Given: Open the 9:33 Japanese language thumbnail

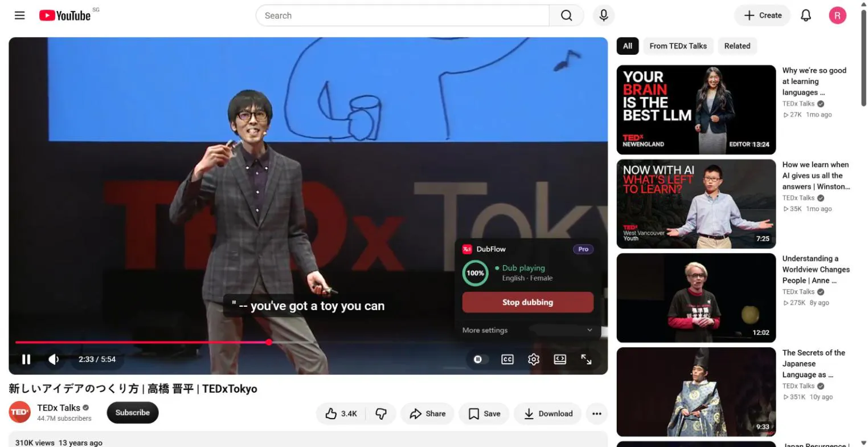Looking at the screenshot, I should (x=696, y=392).
